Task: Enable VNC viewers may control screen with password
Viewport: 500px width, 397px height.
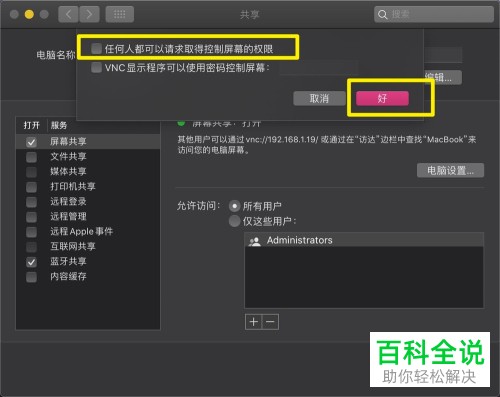Action: coord(96,68)
